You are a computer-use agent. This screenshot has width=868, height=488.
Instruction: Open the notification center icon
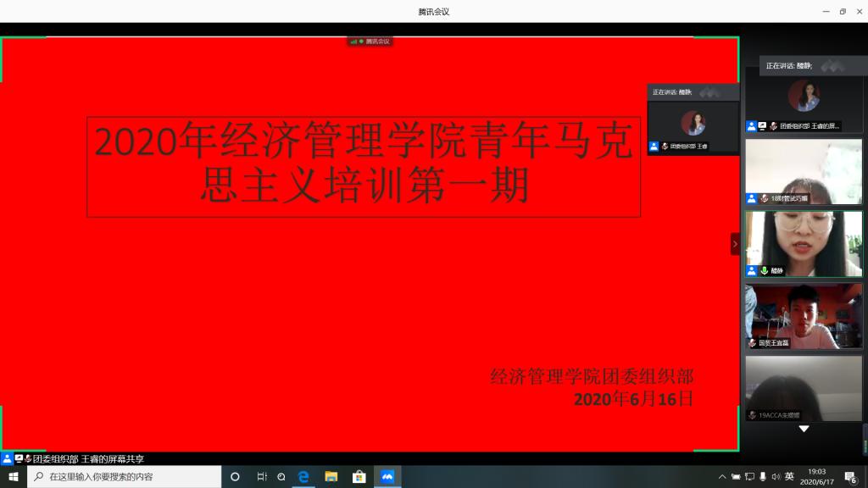(x=850, y=477)
